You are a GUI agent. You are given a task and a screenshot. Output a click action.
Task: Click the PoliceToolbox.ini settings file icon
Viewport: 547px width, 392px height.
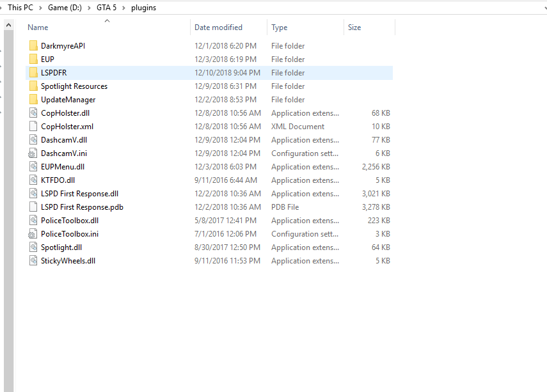pos(33,234)
